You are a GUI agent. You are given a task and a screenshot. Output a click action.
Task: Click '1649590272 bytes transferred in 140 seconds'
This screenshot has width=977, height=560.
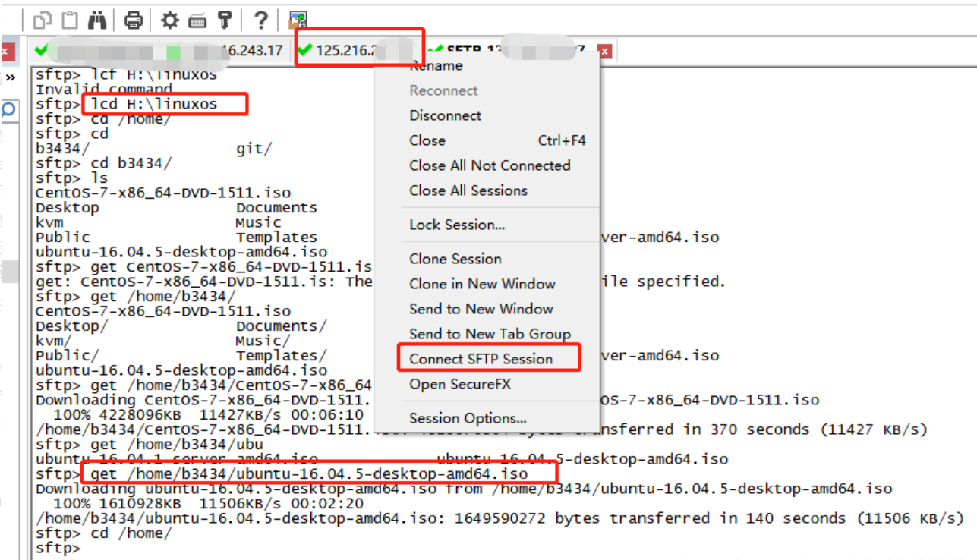[650, 518]
